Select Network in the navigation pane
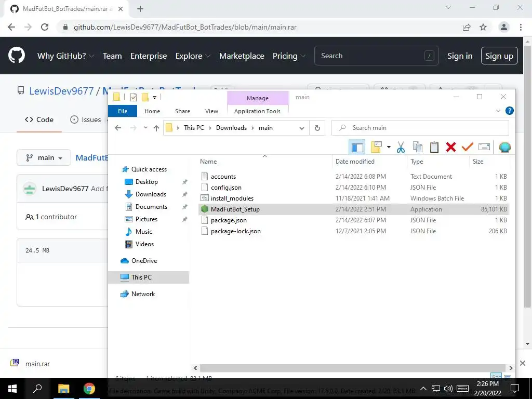The height and width of the screenshot is (399, 532). [143, 294]
